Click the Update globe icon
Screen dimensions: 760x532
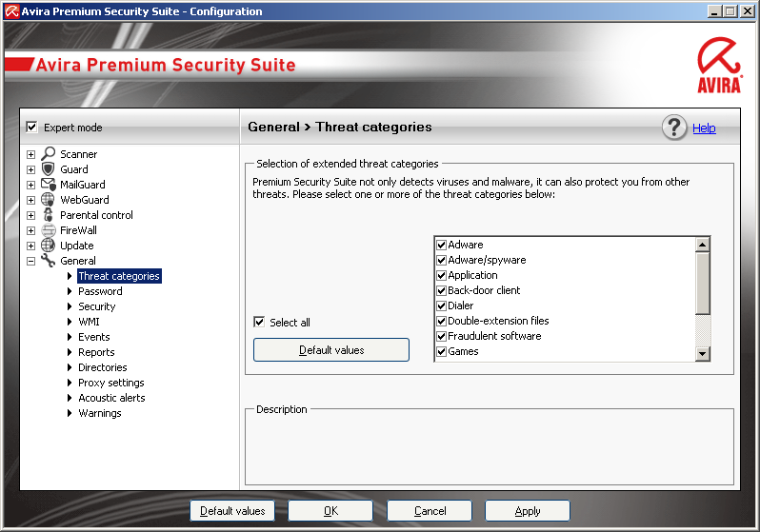48,246
